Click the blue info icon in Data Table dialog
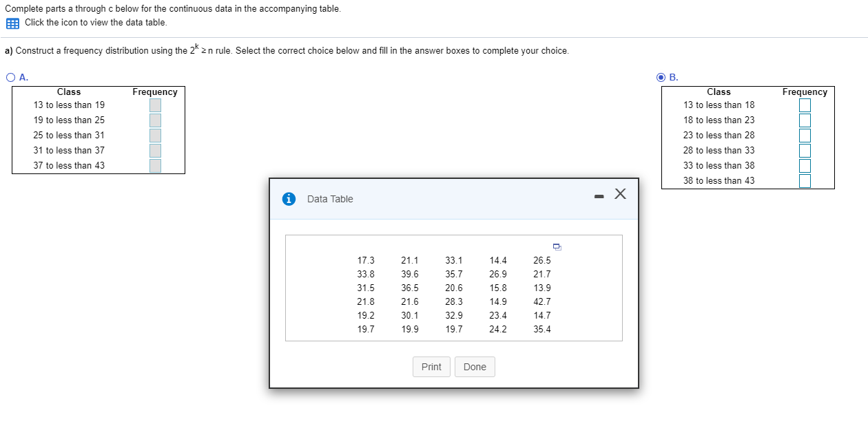Viewport: 868px width, 426px height. click(x=289, y=199)
